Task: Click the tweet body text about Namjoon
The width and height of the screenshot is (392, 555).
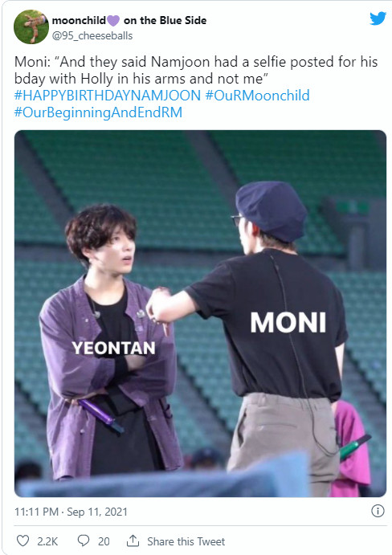Action: pos(196,70)
